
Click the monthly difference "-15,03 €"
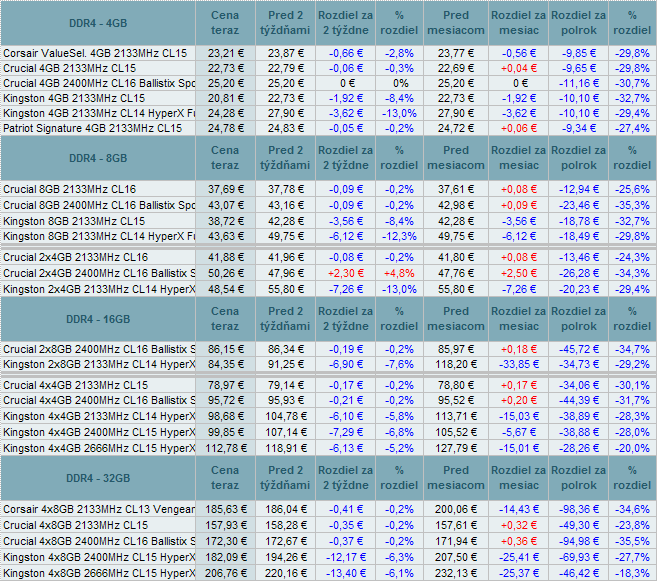(x=519, y=416)
